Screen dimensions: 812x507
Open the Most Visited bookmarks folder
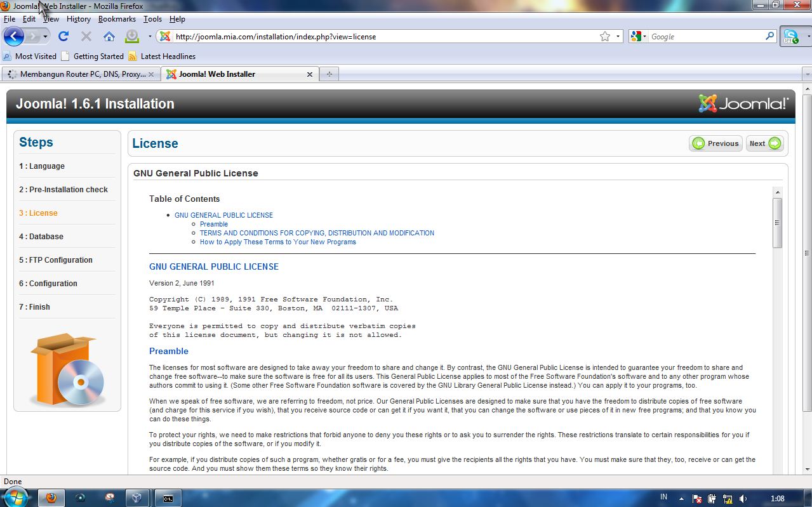tap(30, 56)
